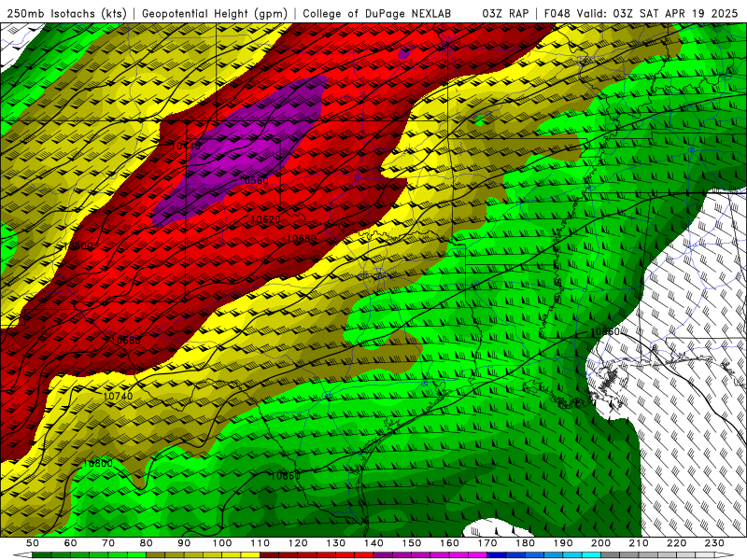Viewport: 747px width, 560px height.
Task: Click the 140 value on the color scale
Action: 373,543
